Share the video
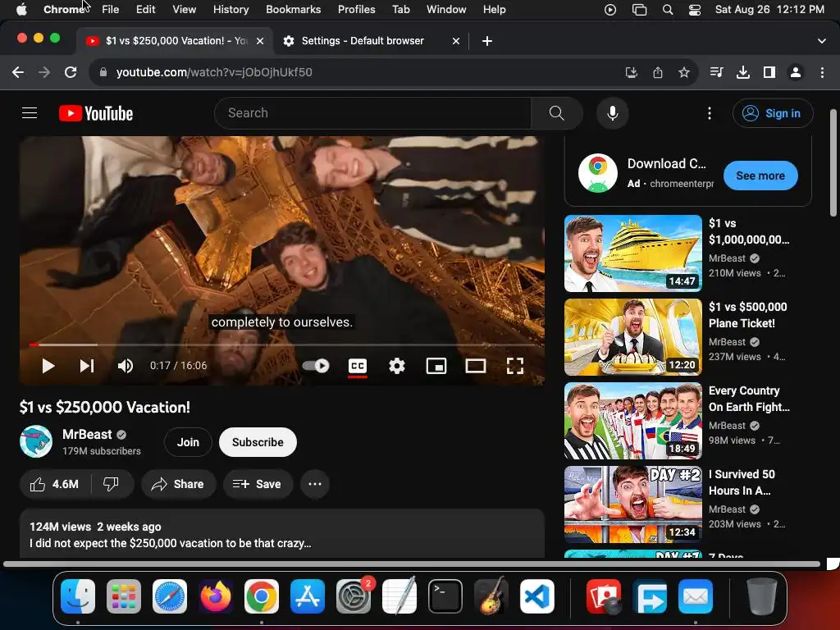The width and height of the screenshot is (840, 630). [x=178, y=484]
